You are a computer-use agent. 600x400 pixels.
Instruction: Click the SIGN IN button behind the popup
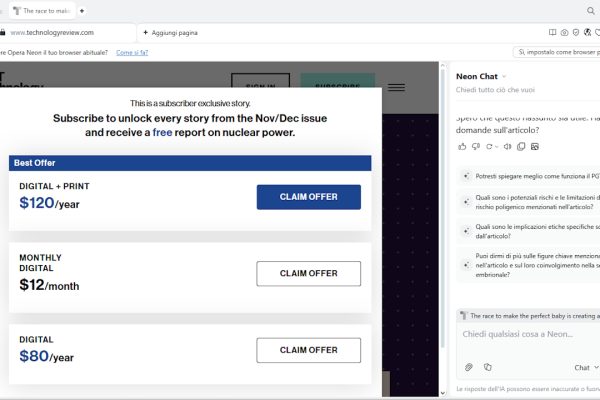pos(261,80)
